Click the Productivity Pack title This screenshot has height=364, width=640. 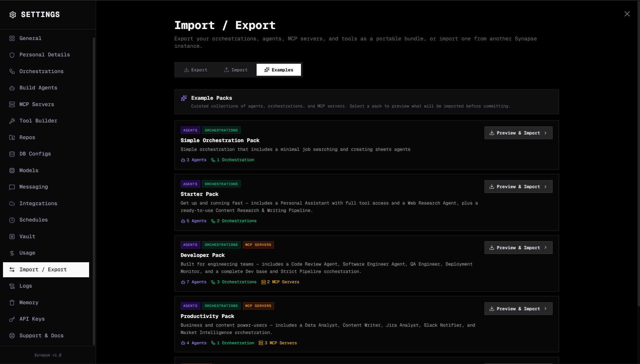tap(207, 316)
